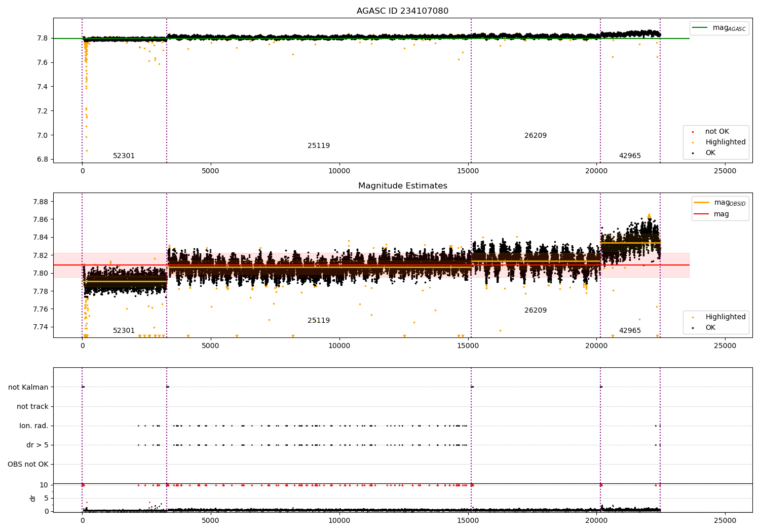Click y-tick 7.76 in Magnitude Estimates plot

tap(40, 310)
